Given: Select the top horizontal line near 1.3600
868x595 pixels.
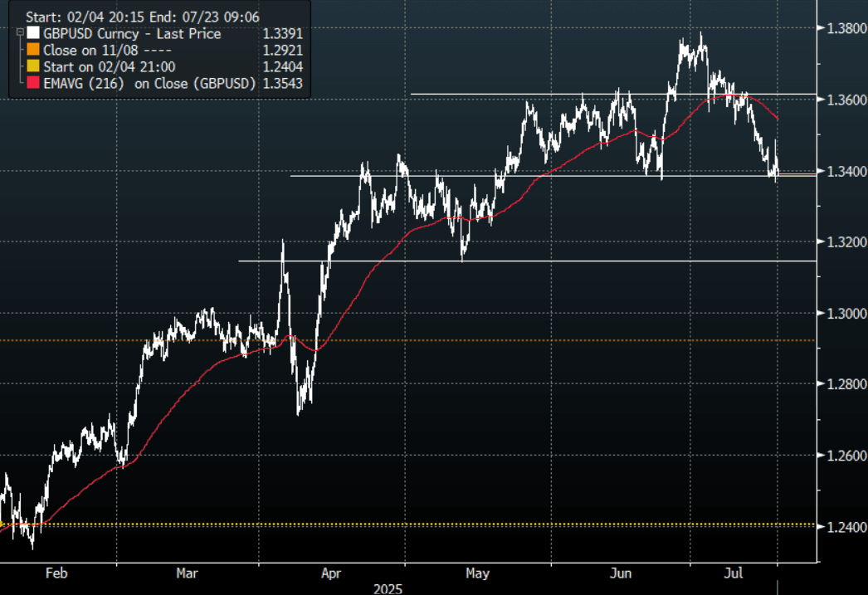Looking at the screenshot, I should [x=581, y=94].
